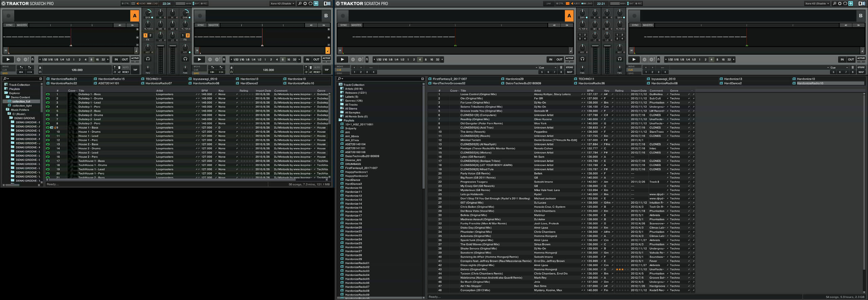Open HardonizeRadio21 favorite in left window
The height and width of the screenshot is (300, 868).
[64, 79]
